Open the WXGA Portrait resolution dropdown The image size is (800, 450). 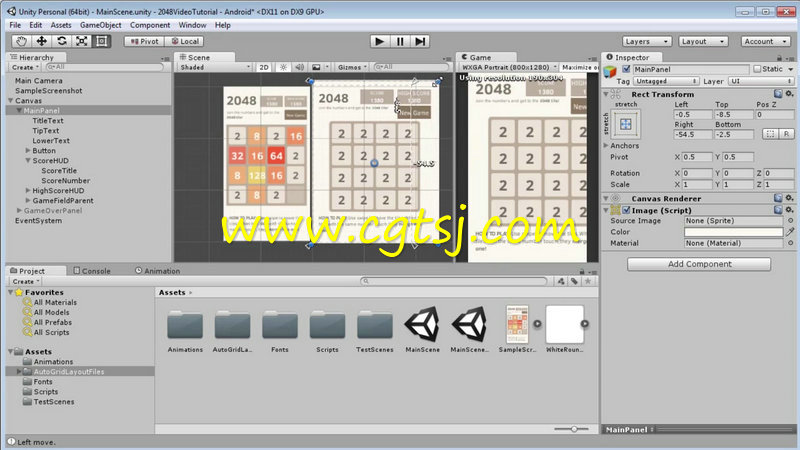click(x=508, y=67)
